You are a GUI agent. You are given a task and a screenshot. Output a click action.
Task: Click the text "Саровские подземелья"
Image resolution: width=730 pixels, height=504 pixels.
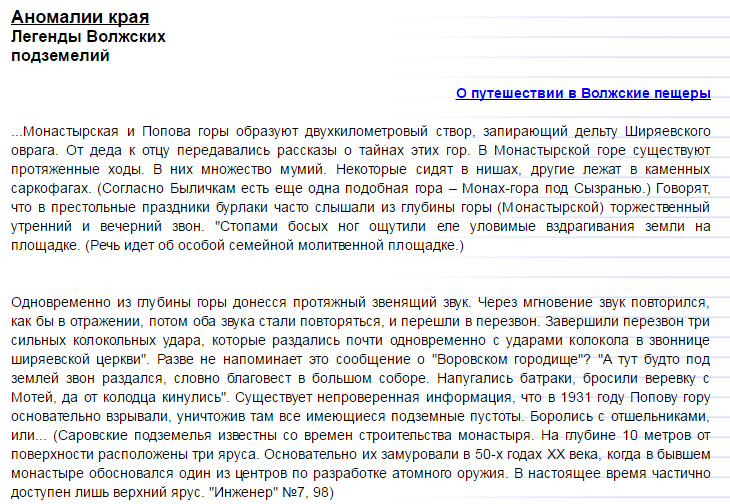point(135,436)
